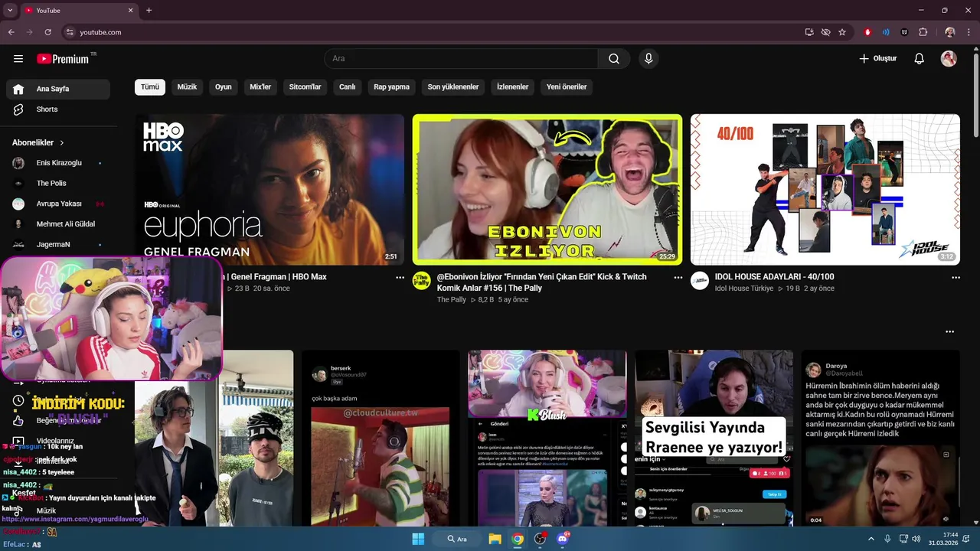Screen dimensions: 980x551
Task: Open the YouTube guide hamburger menu
Action: point(18,59)
